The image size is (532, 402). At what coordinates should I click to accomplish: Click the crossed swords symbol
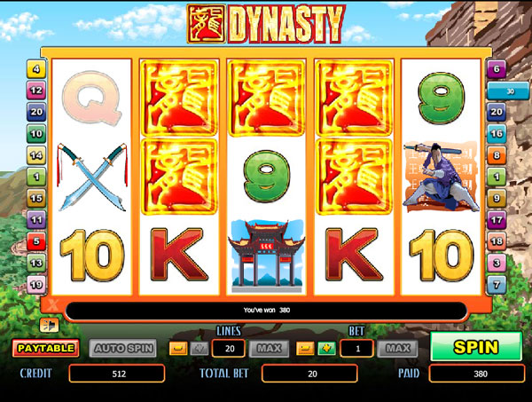tap(92, 177)
